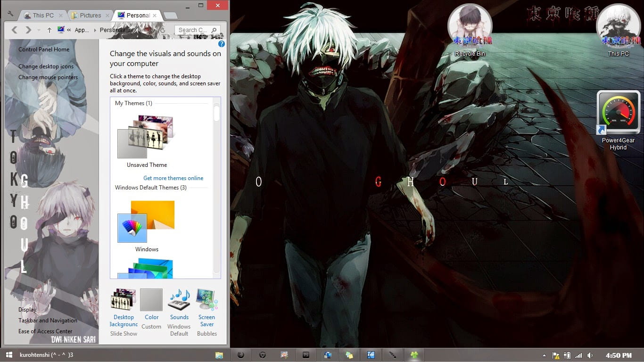Open Power4Gear Hybrid on the desktop
This screenshot has width=644, height=362.
[618, 113]
